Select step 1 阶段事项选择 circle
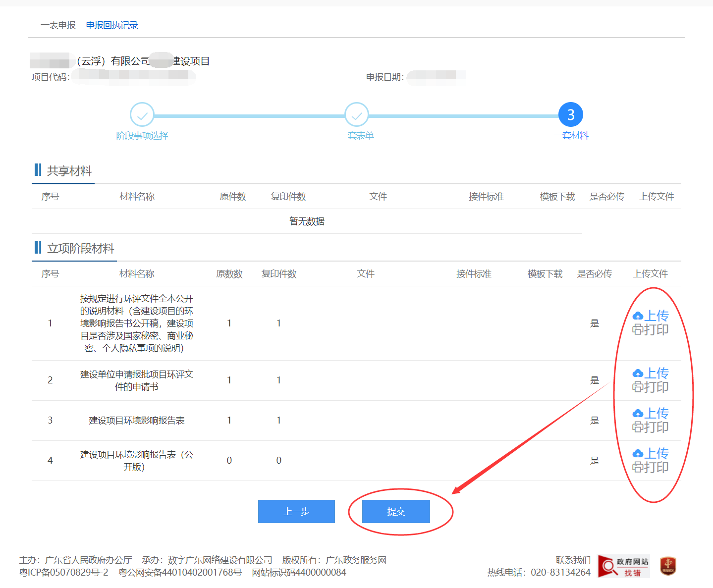This screenshot has height=588, width=713. click(x=142, y=115)
